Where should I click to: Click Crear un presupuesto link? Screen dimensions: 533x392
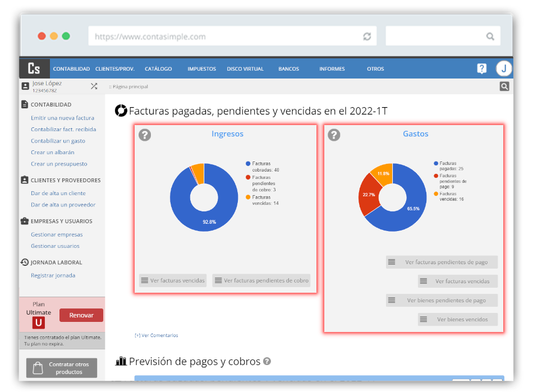click(x=59, y=164)
